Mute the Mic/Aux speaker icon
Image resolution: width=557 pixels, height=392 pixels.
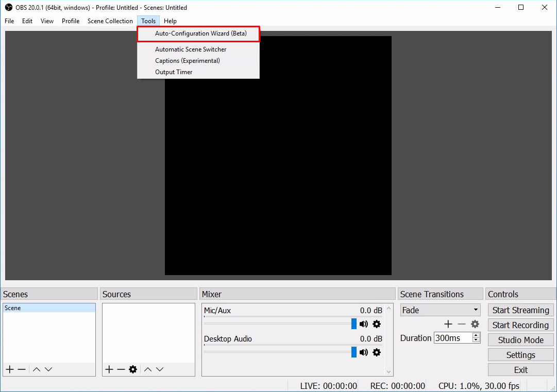coord(363,324)
